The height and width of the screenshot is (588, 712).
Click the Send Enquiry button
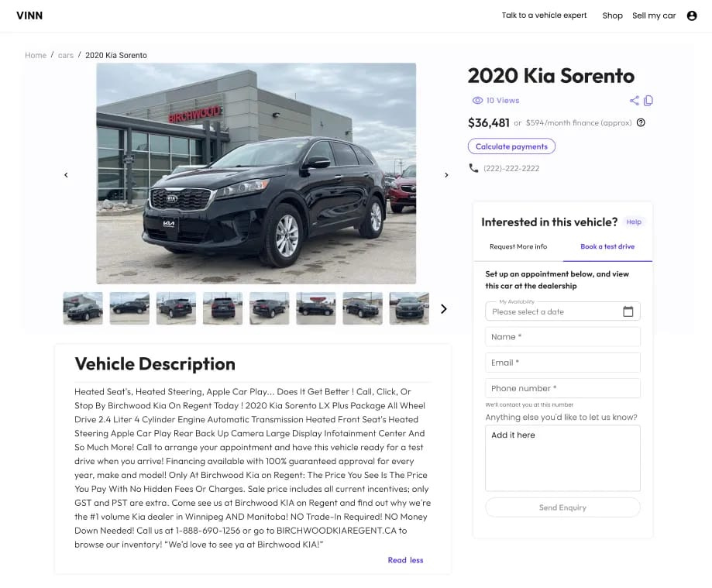tap(562, 507)
